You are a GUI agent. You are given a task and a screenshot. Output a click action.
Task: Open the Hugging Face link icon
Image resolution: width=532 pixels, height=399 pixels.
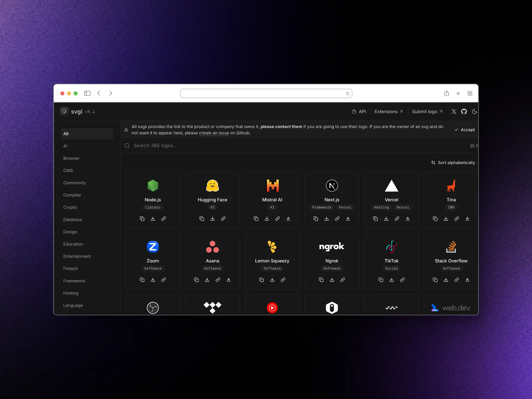pos(223,219)
